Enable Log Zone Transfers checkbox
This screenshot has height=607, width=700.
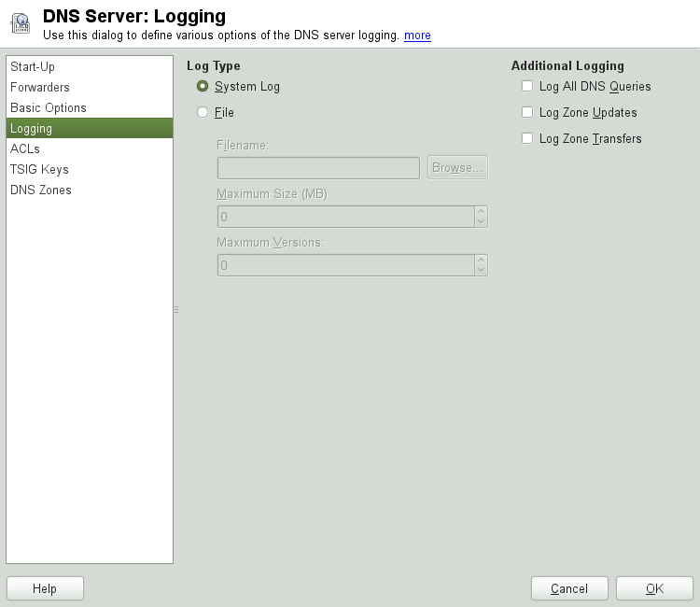click(x=527, y=138)
